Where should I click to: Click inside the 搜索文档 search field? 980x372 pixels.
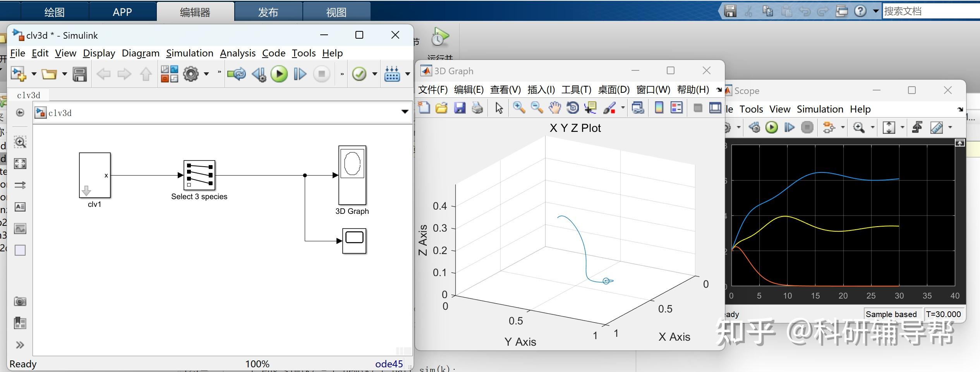point(929,10)
